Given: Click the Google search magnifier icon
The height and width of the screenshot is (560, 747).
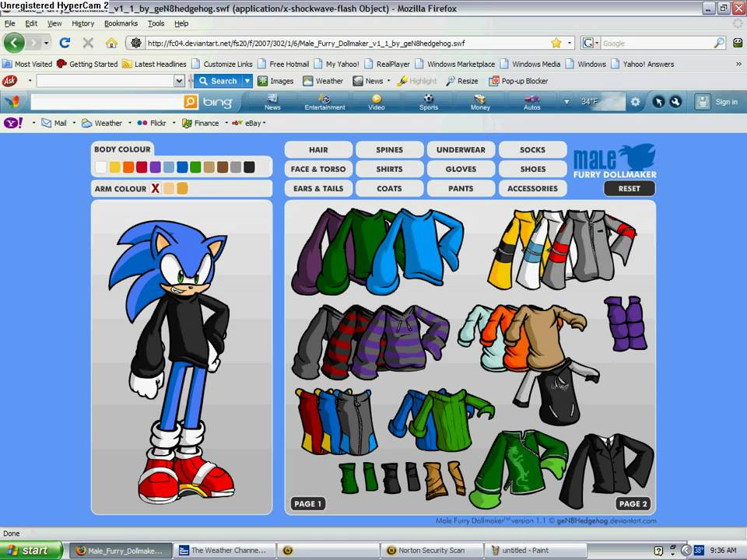Looking at the screenshot, I should (x=719, y=43).
